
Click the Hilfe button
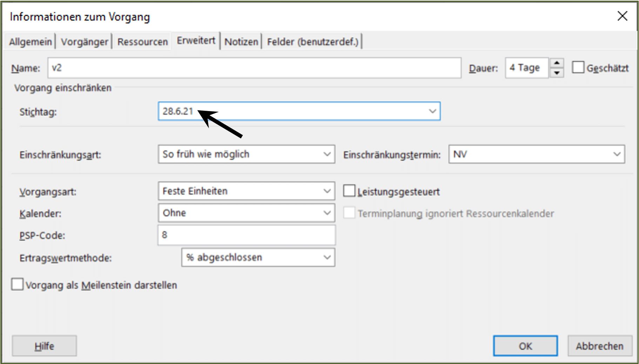(x=44, y=346)
